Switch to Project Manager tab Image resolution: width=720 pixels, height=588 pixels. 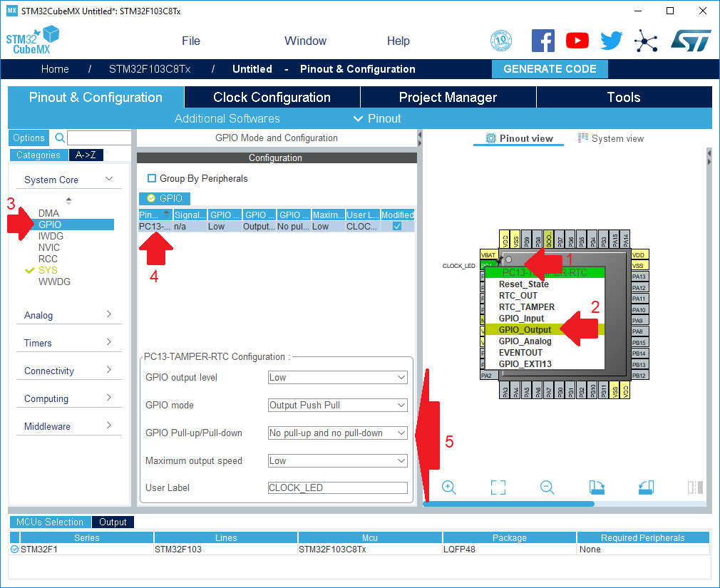point(448,97)
